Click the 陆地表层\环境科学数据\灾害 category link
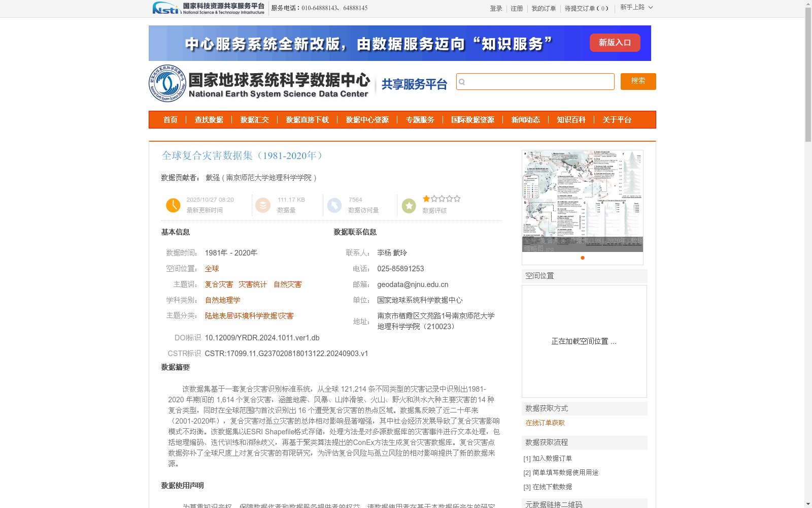The image size is (812, 508). coord(249,316)
